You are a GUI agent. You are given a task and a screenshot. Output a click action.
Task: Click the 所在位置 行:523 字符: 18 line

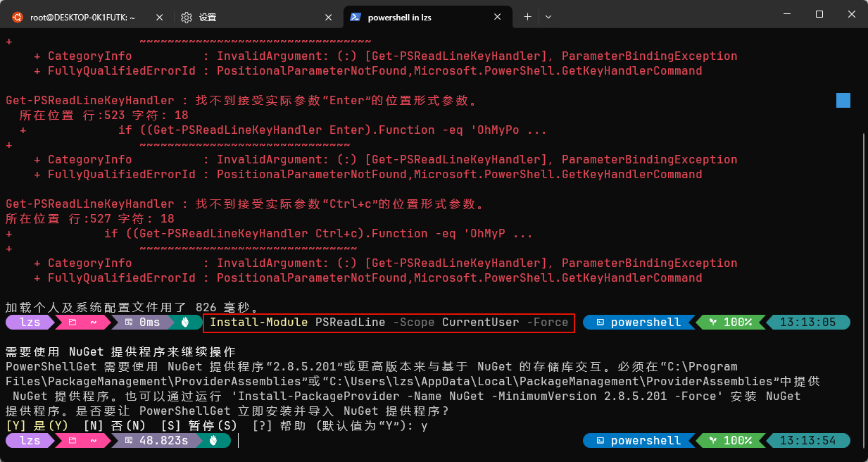click(x=103, y=115)
